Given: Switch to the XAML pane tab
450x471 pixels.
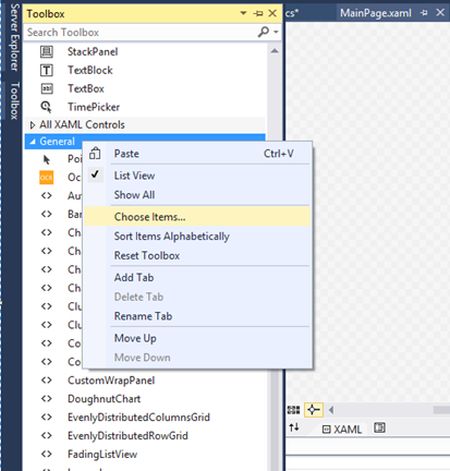Looking at the screenshot, I should coord(342,429).
